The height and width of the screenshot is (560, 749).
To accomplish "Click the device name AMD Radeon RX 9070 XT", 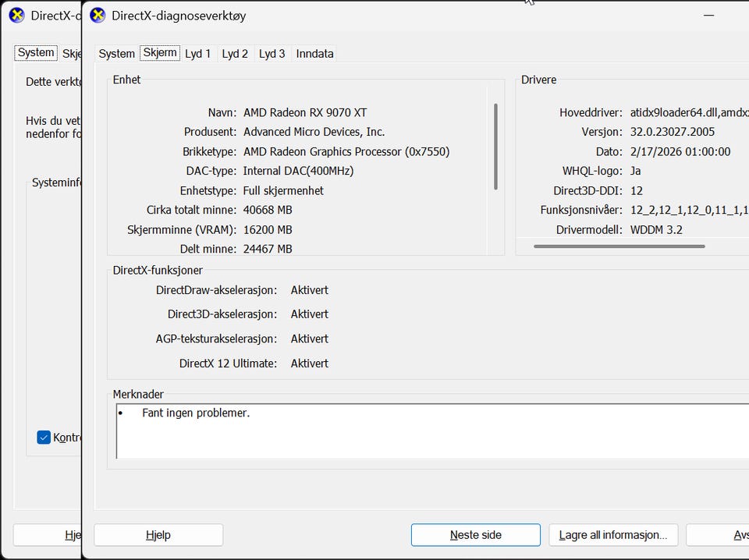I will click(x=305, y=112).
